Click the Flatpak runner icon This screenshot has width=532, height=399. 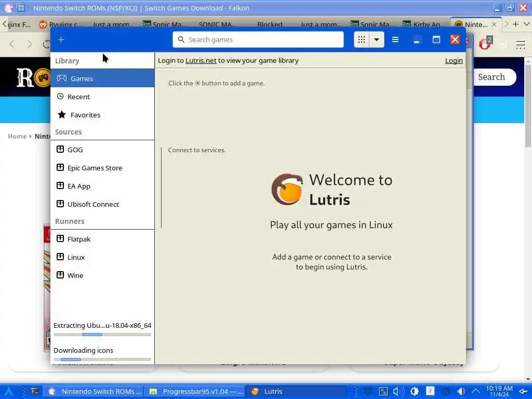click(60, 238)
